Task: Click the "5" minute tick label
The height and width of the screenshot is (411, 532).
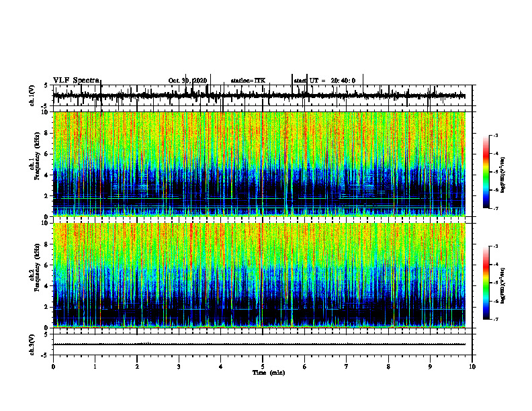Action: (x=263, y=367)
